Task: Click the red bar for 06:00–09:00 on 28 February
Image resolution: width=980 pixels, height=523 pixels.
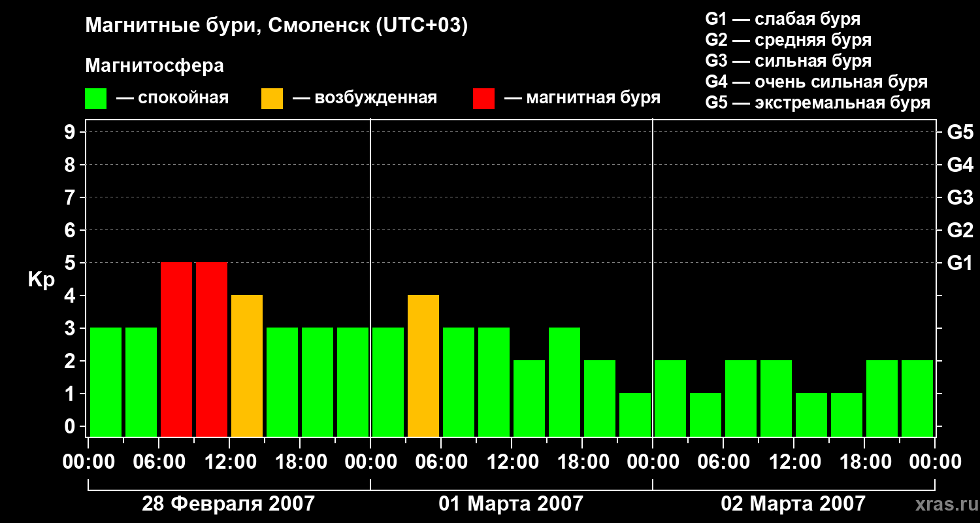Action: tap(176, 350)
